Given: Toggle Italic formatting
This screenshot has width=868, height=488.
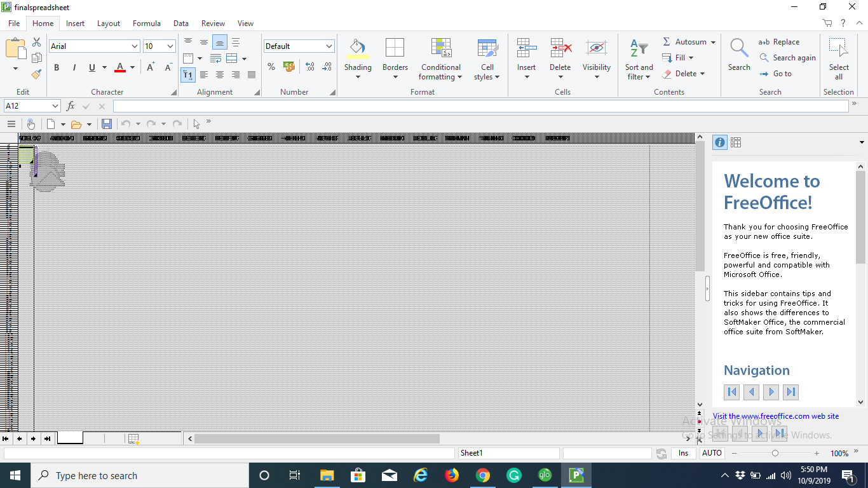Looking at the screenshot, I should (x=74, y=67).
